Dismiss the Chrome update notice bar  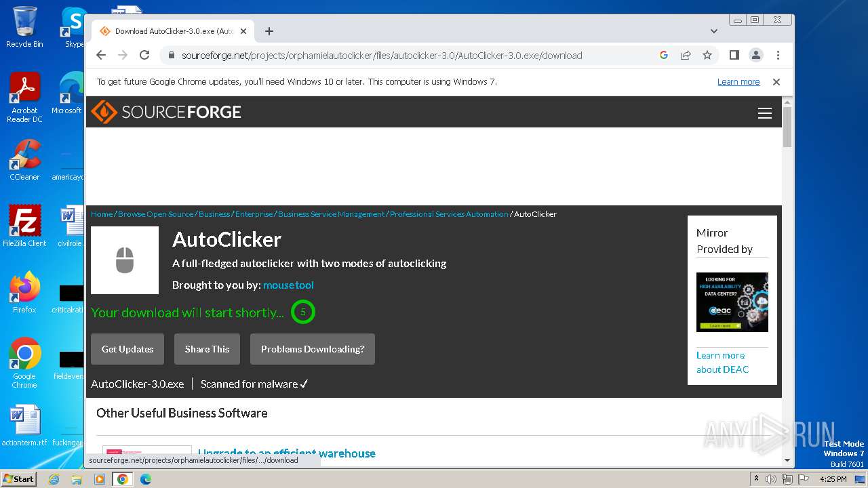(776, 82)
